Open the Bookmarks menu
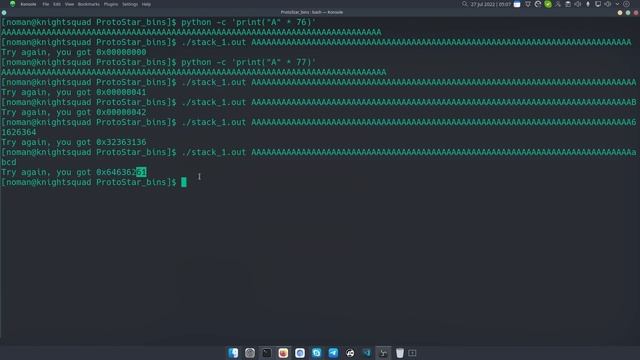 tap(89, 4)
